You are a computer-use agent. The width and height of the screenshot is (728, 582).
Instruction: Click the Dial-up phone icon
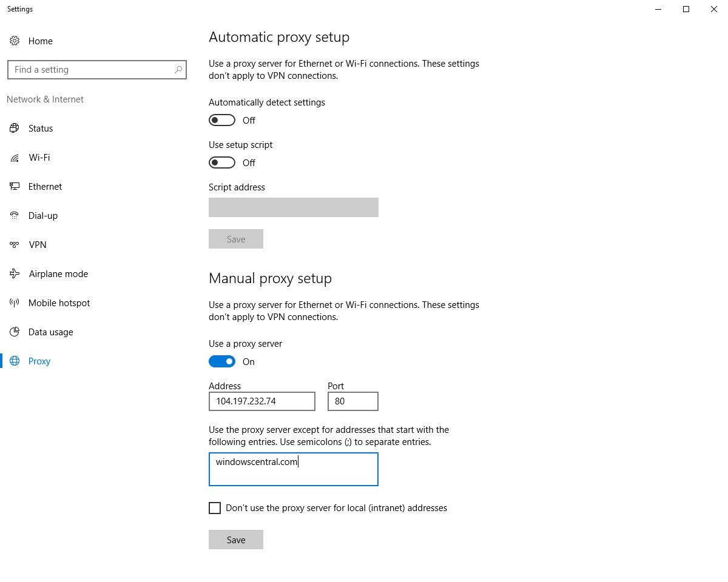(x=15, y=215)
